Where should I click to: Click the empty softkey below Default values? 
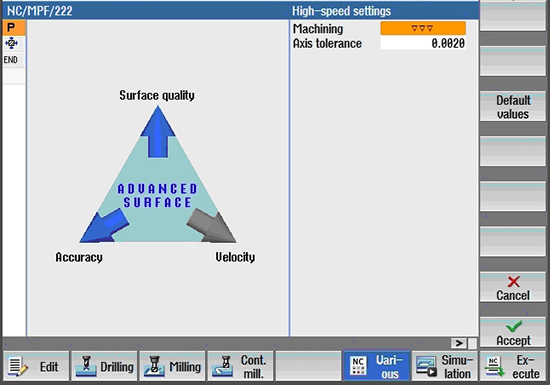tap(512, 151)
